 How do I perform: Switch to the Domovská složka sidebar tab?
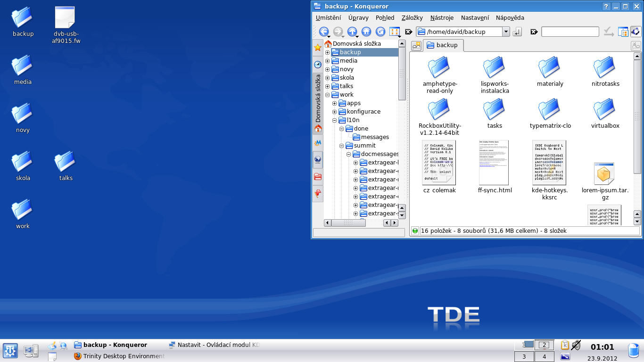click(x=318, y=103)
